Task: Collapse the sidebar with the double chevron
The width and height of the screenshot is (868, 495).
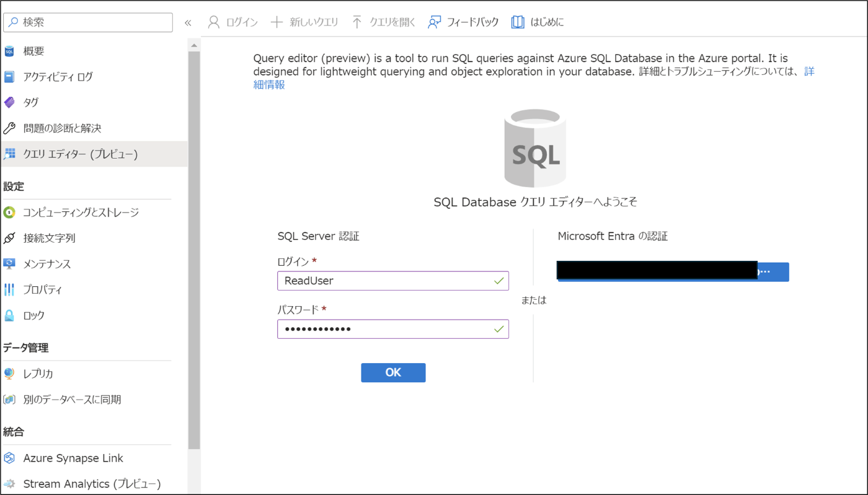Action: coord(188,23)
